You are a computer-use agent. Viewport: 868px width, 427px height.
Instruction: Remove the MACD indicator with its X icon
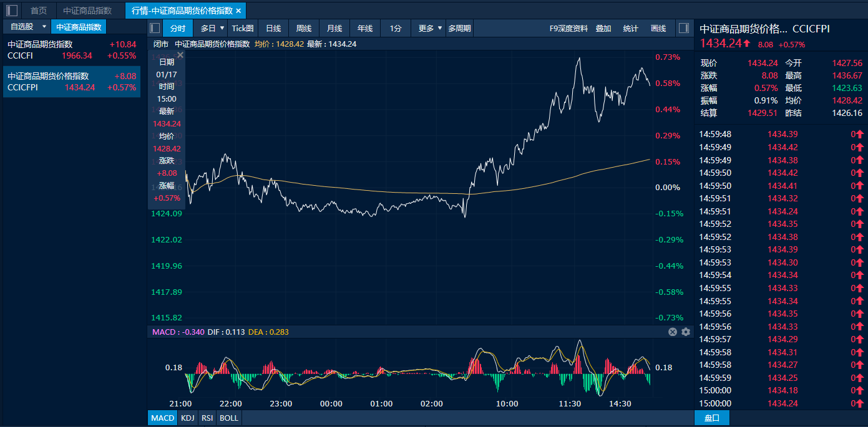tap(673, 332)
